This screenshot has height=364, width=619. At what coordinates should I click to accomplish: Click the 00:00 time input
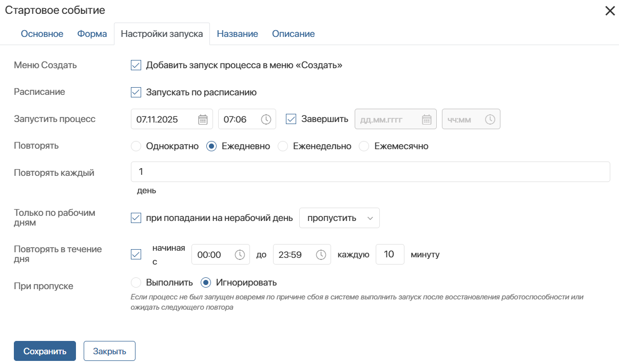220,254
